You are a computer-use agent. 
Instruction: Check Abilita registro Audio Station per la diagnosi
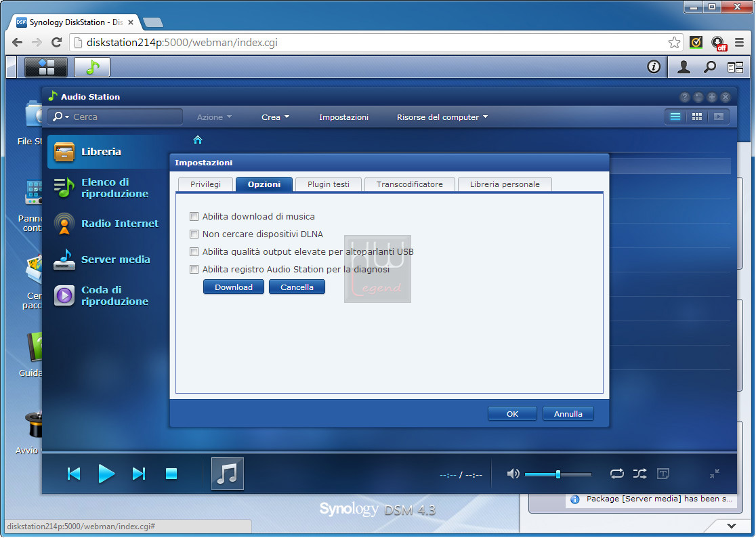click(194, 270)
